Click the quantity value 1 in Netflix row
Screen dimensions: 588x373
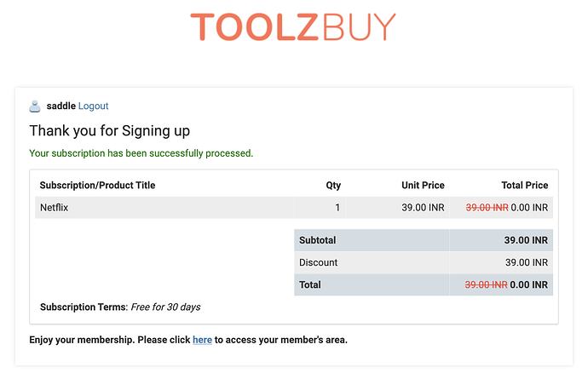337,208
